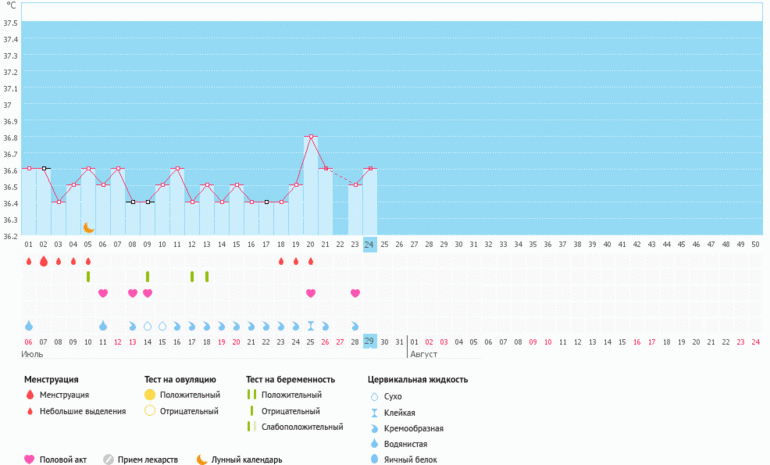
Task: Click the heart icon on day 23
Action: (355, 293)
